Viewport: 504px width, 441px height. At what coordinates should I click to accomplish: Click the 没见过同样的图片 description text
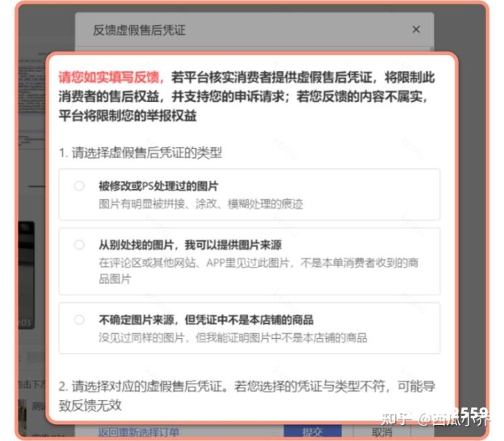click(233, 337)
